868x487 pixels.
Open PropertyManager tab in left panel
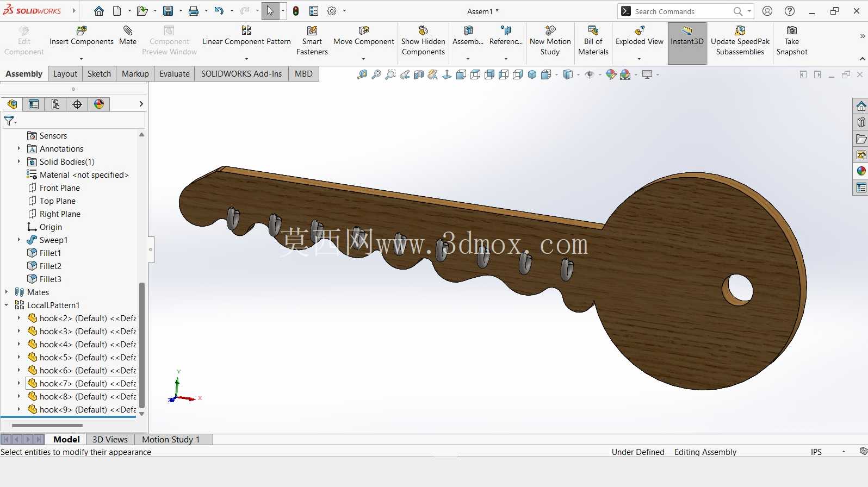click(34, 104)
